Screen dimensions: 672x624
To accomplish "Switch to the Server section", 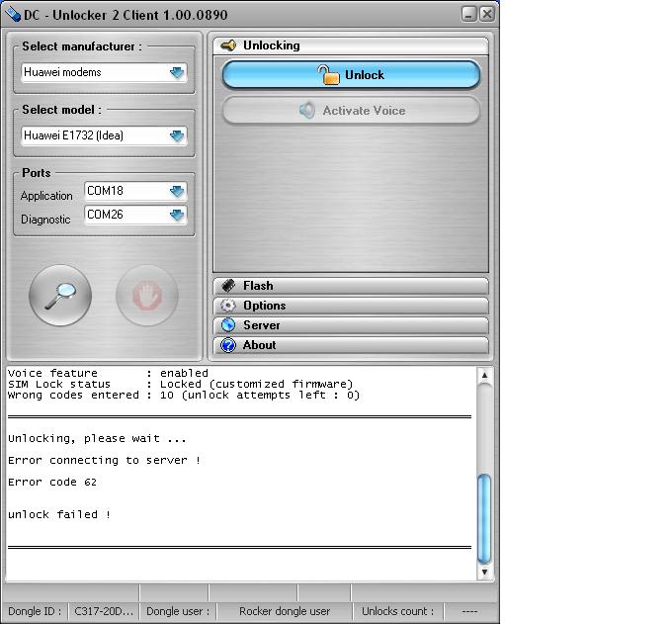I will pos(351,325).
